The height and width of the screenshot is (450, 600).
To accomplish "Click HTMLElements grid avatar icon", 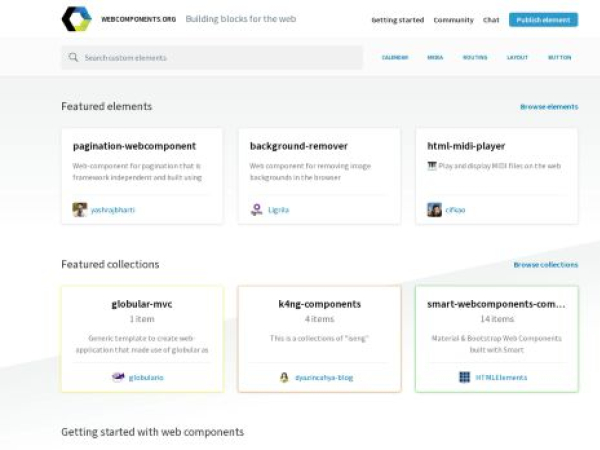I will tap(465, 377).
